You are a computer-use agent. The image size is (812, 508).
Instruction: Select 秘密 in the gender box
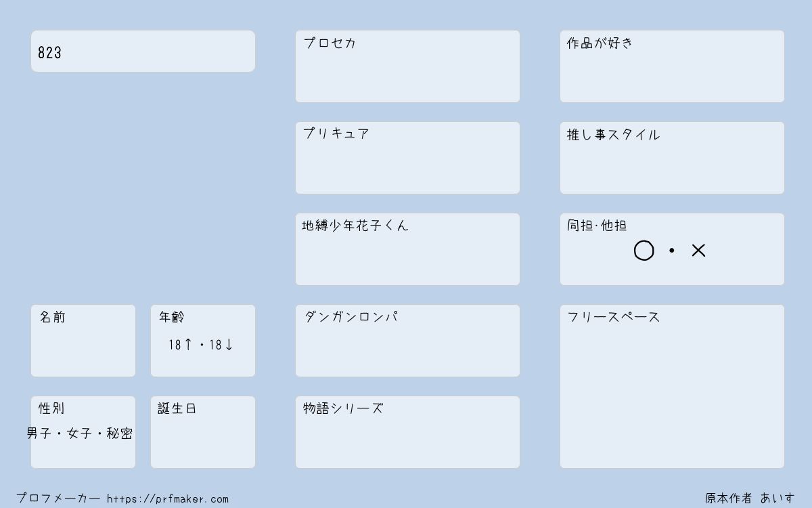[x=120, y=433]
